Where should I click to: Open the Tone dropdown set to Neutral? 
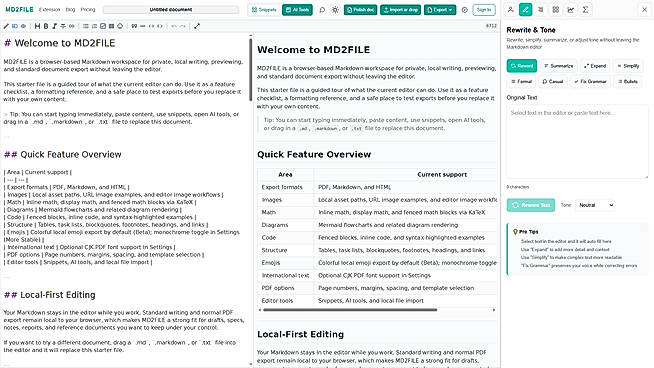[x=596, y=205]
